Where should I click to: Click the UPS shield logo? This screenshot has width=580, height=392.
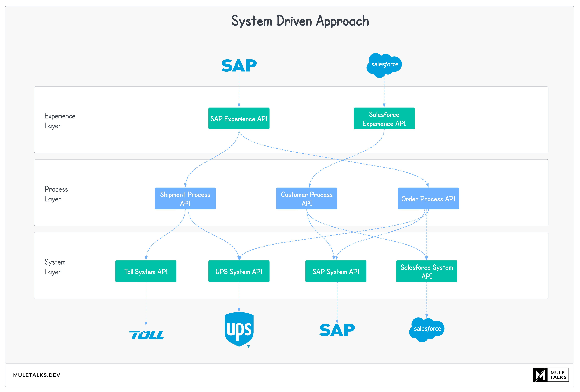(239, 329)
